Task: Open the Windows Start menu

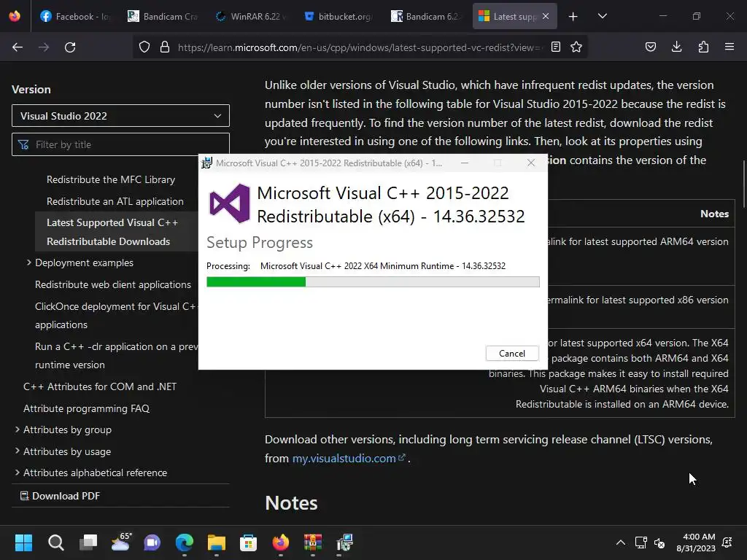Action: coord(23,542)
